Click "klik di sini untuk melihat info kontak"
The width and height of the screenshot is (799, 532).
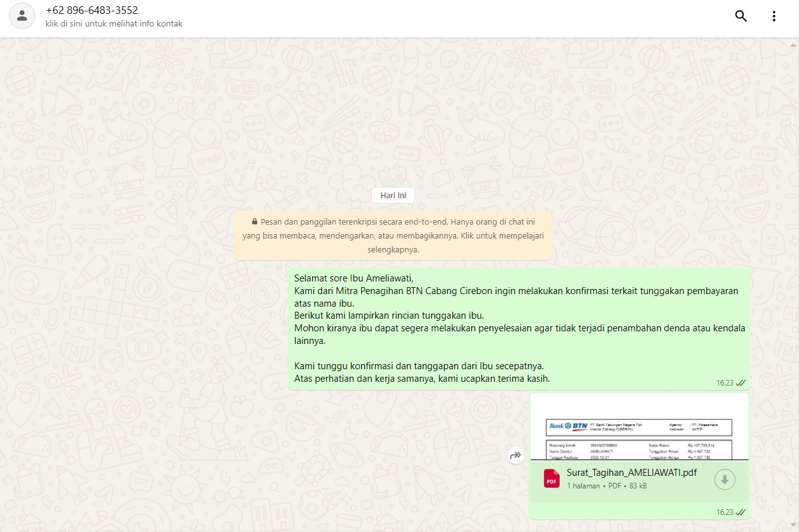(114, 24)
